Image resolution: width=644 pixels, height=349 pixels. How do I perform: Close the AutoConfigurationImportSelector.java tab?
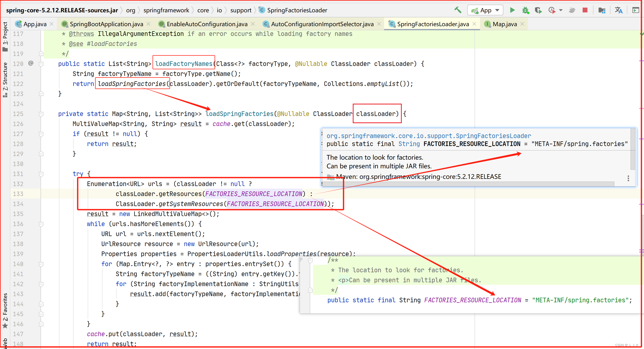pos(379,24)
